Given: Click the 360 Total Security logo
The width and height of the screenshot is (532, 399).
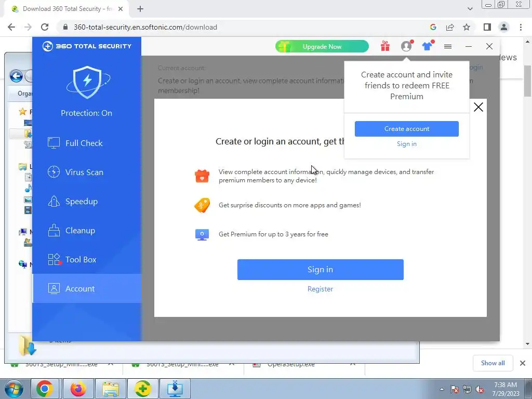Looking at the screenshot, I should point(87,46).
